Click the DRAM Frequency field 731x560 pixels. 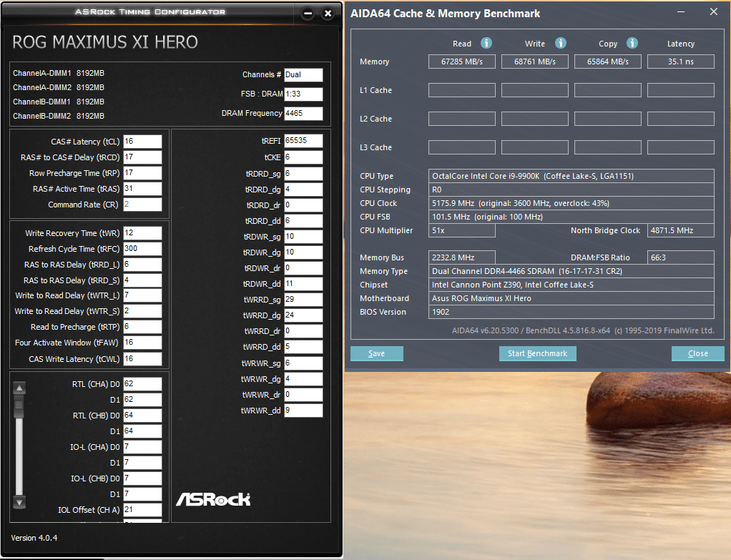[x=303, y=113]
